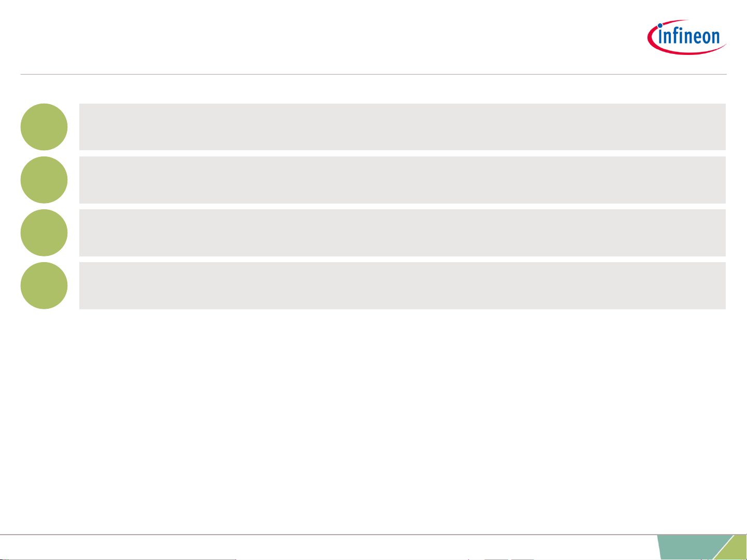The height and width of the screenshot is (560, 747).
Task: Click the divider line under title area
Action: pyautogui.click(x=373, y=74)
